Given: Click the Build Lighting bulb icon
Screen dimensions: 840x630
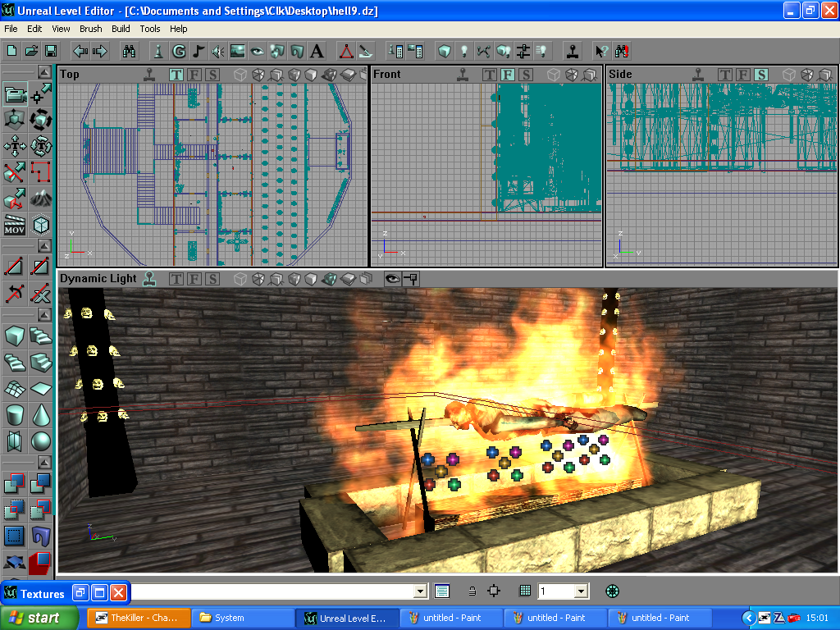Looking at the screenshot, I should (x=464, y=51).
